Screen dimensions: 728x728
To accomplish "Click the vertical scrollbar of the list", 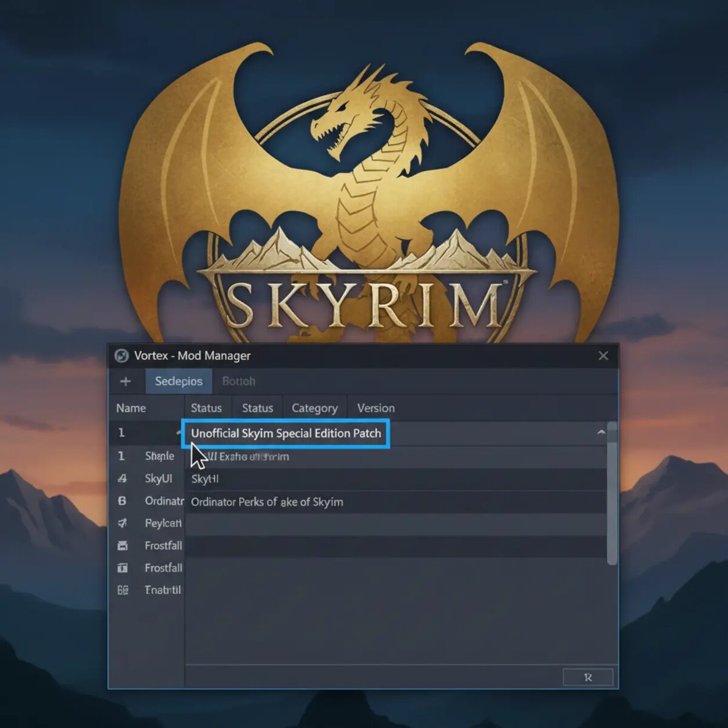I will (612, 494).
